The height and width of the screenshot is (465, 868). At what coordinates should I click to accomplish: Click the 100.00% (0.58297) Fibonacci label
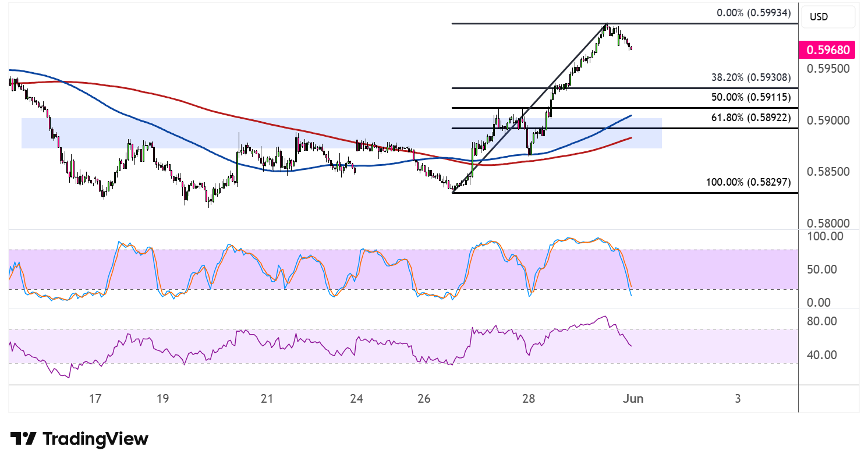[x=748, y=182]
